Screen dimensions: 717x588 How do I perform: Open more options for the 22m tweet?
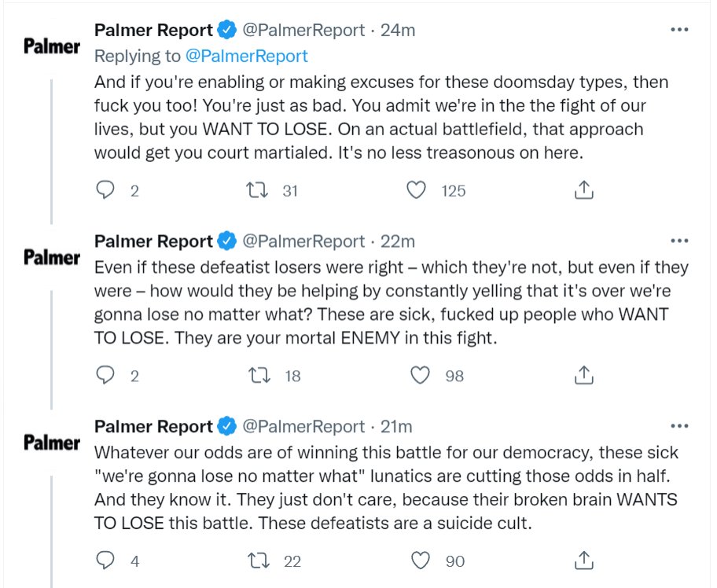click(679, 241)
